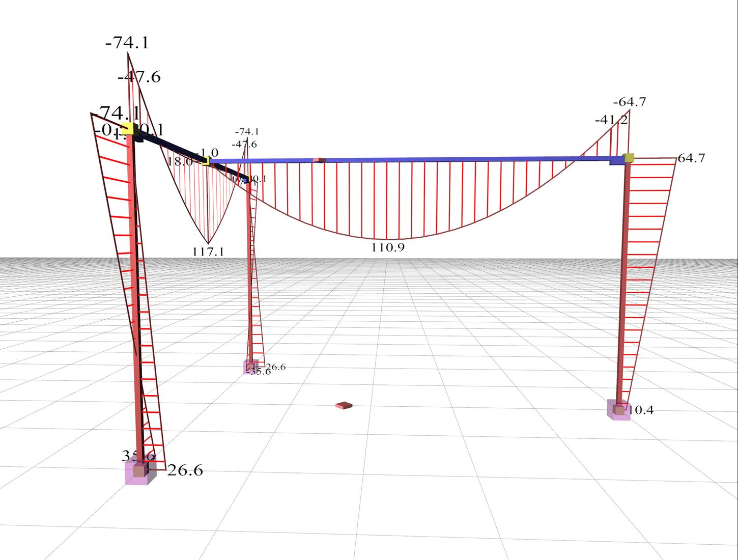Click the small red block on the ground grid
The width and height of the screenshot is (738, 560).
click(344, 405)
